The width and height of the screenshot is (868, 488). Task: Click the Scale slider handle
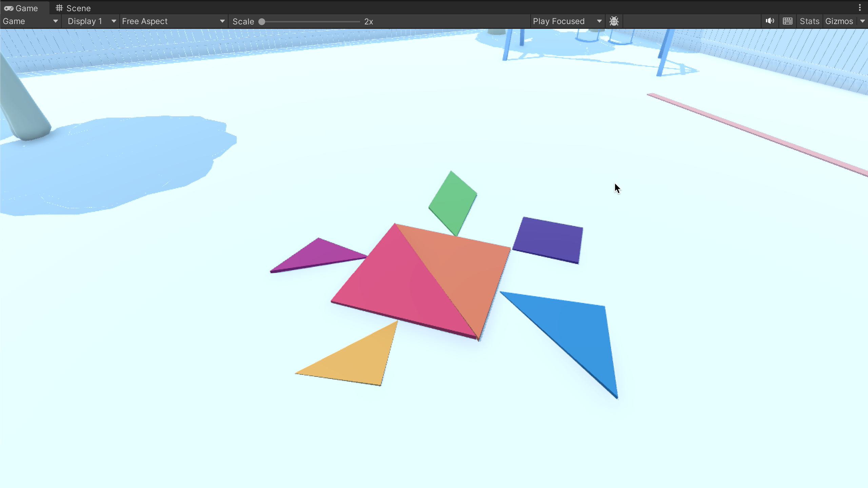262,21
